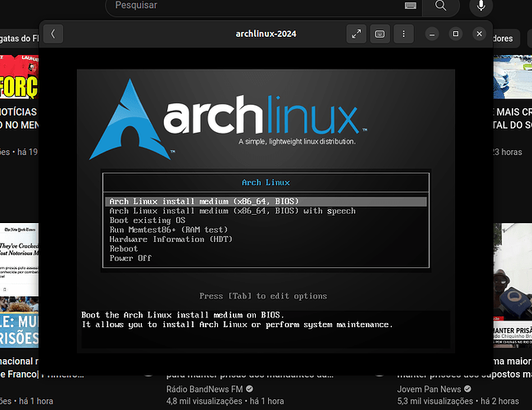The width and height of the screenshot is (532, 410).
Task: Open the snowy video thumbnail on right
Action: [512, 77]
